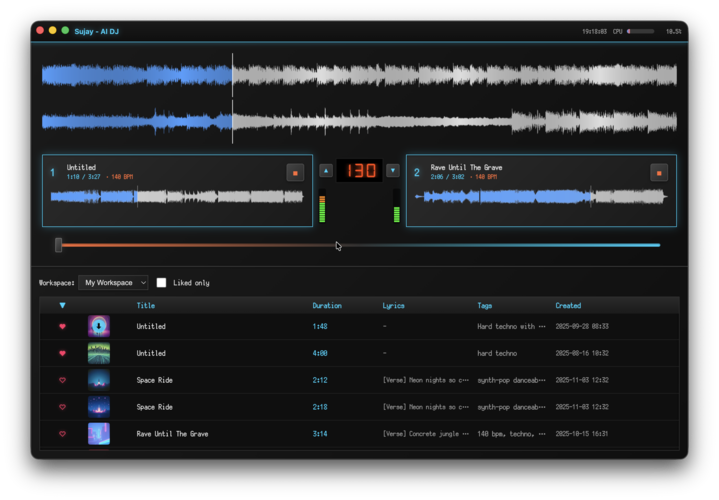This screenshot has width=719, height=500.
Task: Click the 4:00 Untitled cover art thumbnail
Action: pyautogui.click(x=99, y=353)
